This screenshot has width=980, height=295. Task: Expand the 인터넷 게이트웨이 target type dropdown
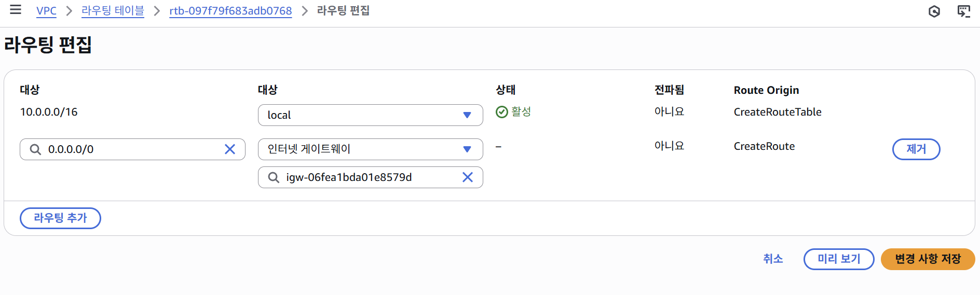[x=370, y=149]
